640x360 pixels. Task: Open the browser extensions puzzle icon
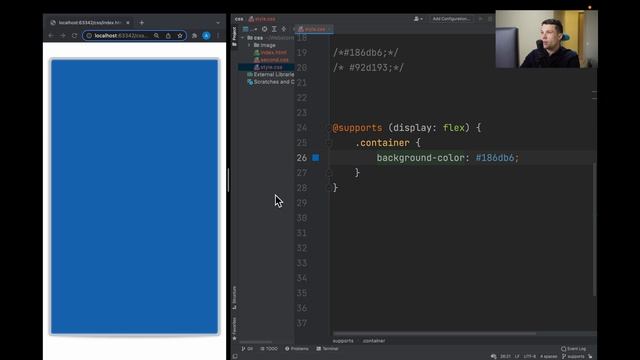pos(194,36)
